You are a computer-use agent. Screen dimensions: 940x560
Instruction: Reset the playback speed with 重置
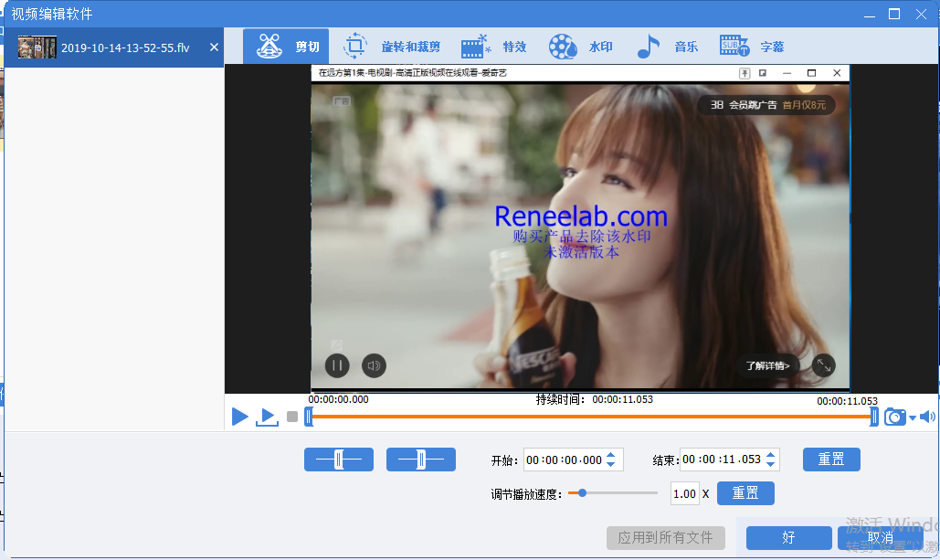tap(745, 492)
